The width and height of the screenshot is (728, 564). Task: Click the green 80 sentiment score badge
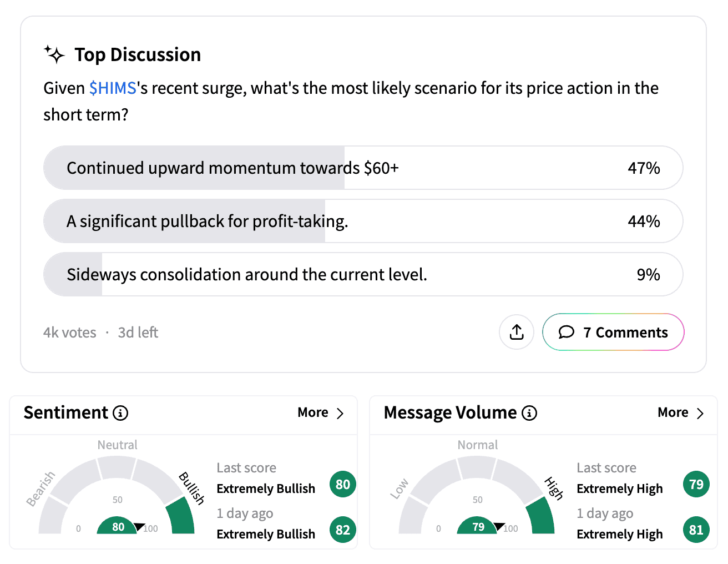(343, 484)
